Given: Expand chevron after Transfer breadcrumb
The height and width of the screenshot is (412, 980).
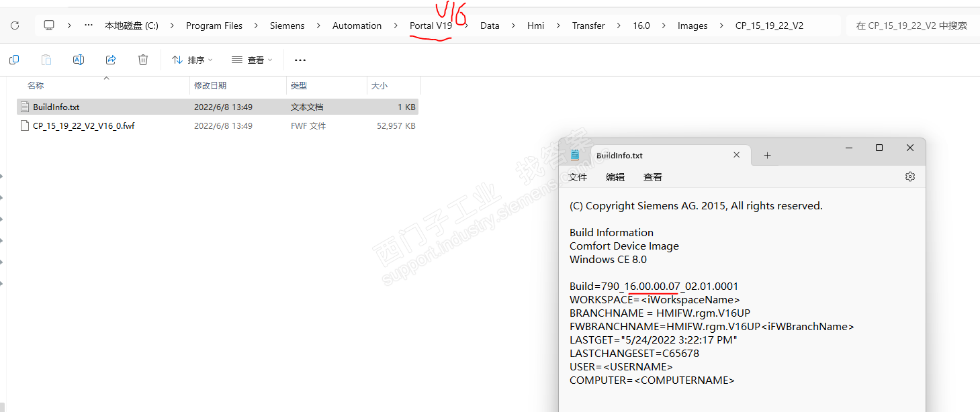Looking at the screenshot, I should [619, 25].
